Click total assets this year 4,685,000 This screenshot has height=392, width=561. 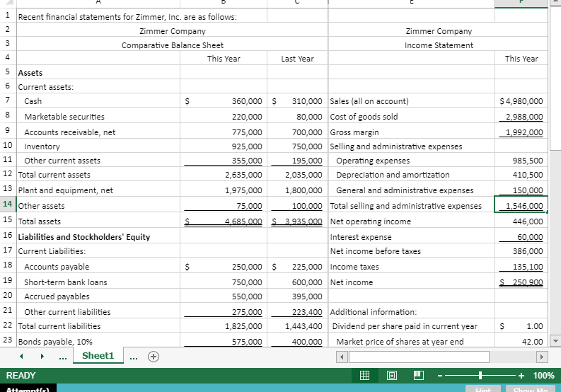pos(224,220)
